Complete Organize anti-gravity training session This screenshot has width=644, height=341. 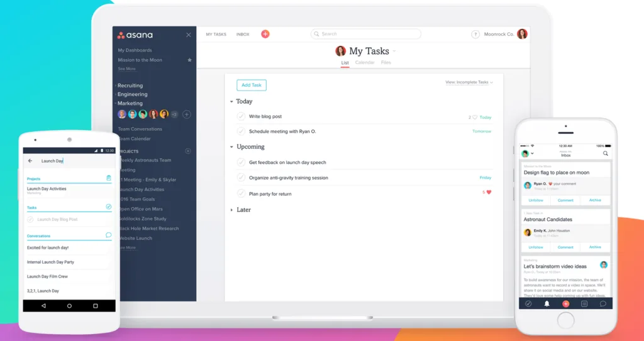241,178
